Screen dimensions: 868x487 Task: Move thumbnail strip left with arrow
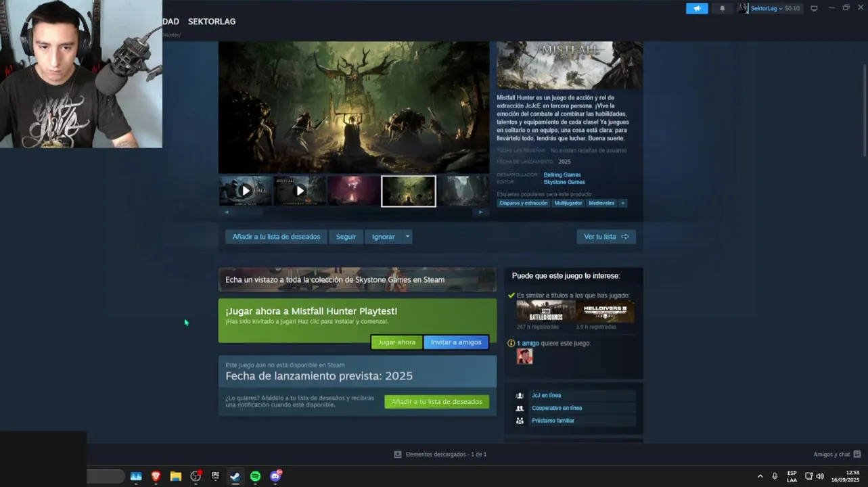point(226,212)
